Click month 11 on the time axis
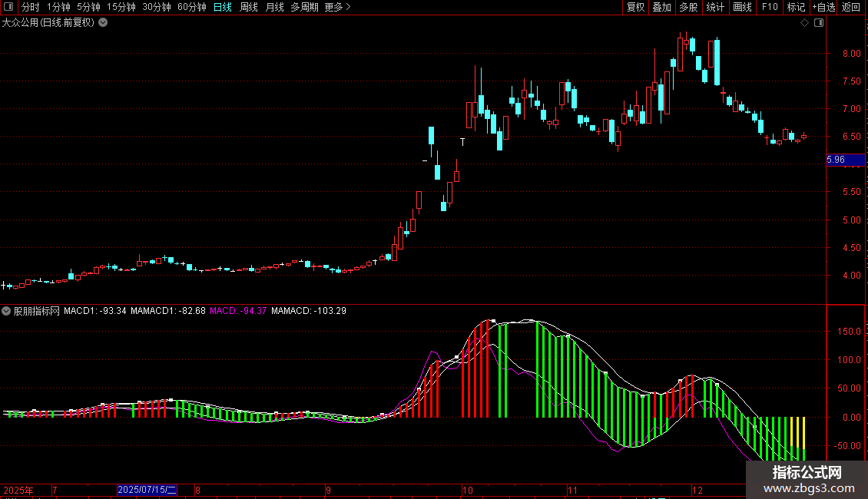868x499 pixels. (572, 490)
